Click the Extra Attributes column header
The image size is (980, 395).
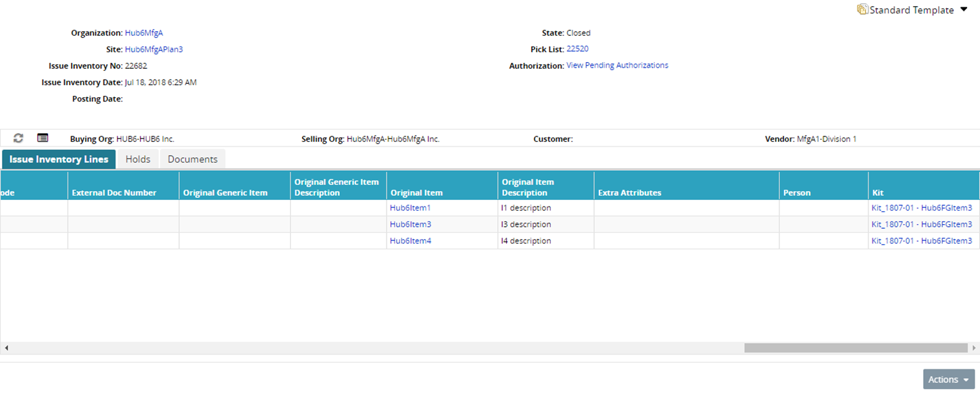629,193
